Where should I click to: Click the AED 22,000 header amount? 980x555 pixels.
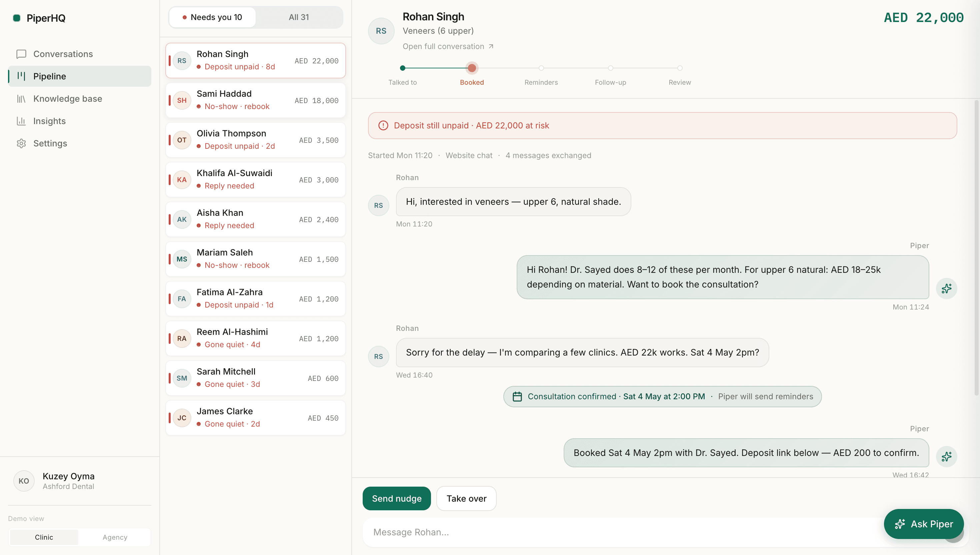tap(924, 18)
